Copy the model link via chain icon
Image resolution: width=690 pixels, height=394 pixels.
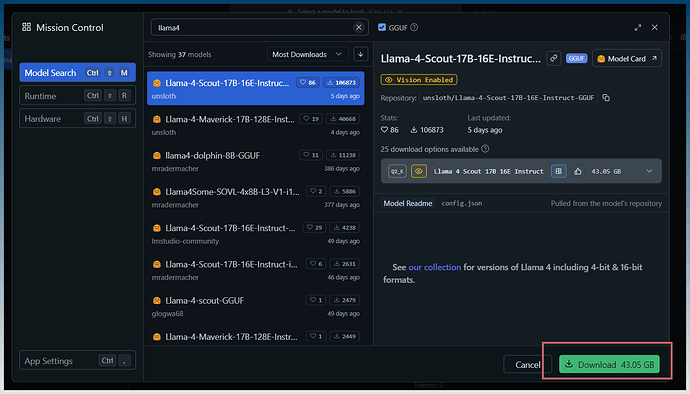(554, 58)
